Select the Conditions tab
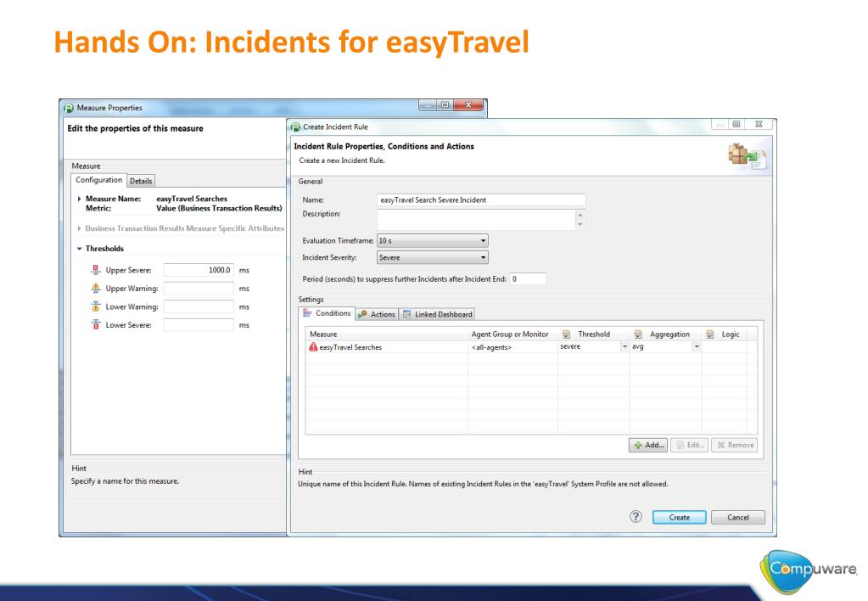 point(327,313)
